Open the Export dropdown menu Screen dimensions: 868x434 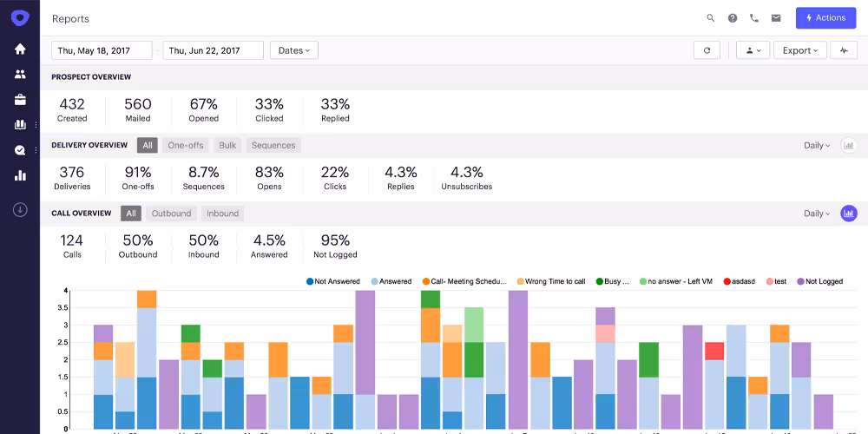pos(799,50)
